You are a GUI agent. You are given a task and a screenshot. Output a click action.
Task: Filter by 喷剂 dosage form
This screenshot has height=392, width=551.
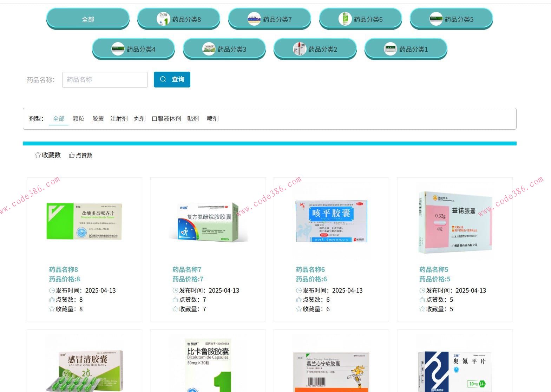213,119
